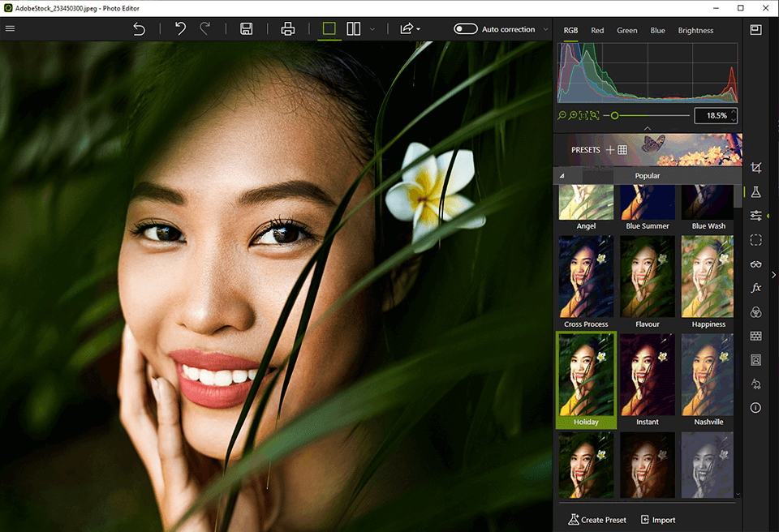Click the Save floppy disk icon
Viewport: 779px width, 532px height.
(x=247, y=29)
